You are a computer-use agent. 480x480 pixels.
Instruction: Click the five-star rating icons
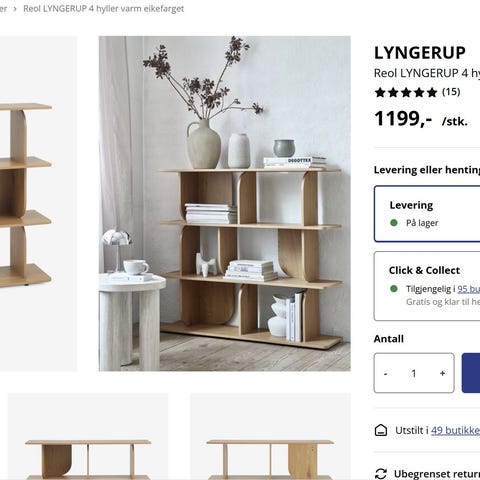coord(406,92)
